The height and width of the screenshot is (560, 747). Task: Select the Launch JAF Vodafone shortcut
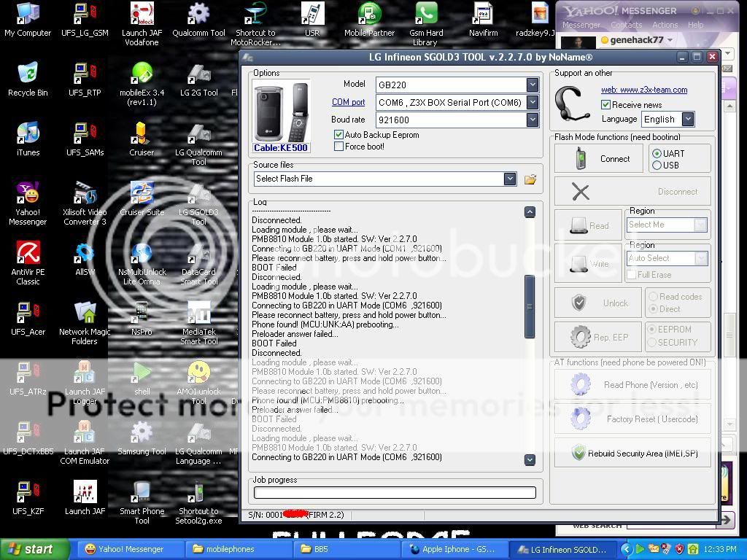(142, 24)
